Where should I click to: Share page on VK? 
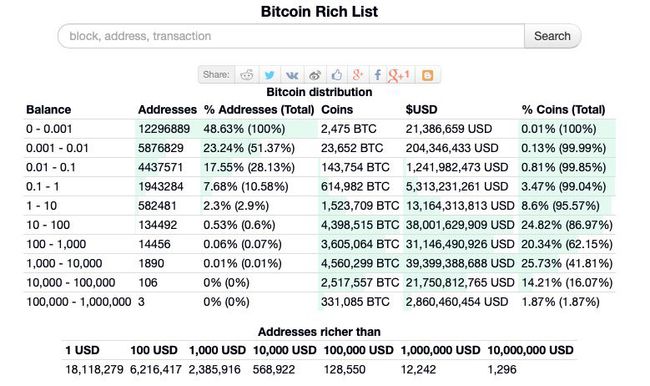click(x=292, y=75)
